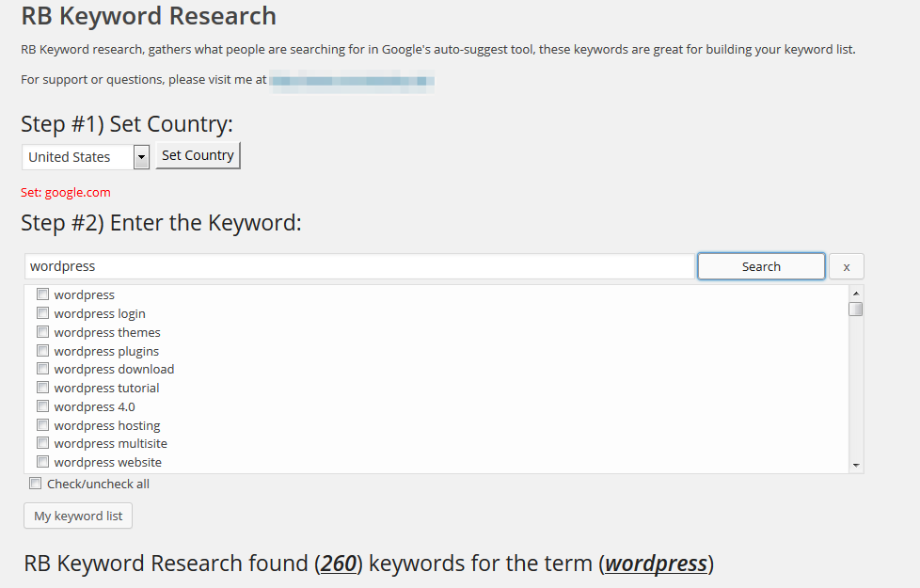Enable the 'wordpress download' checkbox
The height and width of the screenshot is (588, 920).
42,369
